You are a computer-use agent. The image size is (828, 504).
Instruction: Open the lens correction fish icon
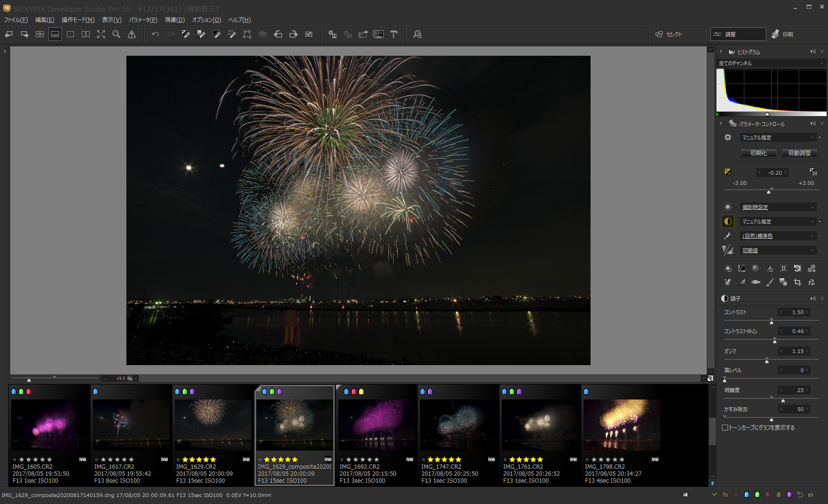[x=756, y=282]
